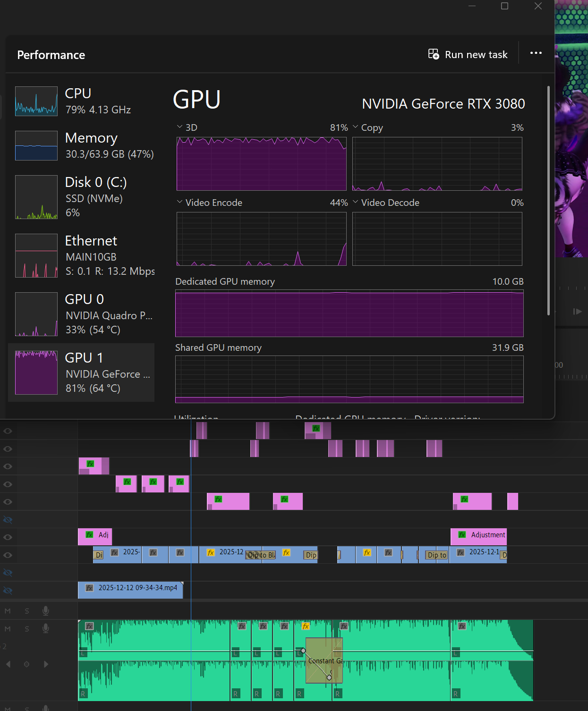Show hidden track holding 09-34-34.mp4 clip
588x711 pixels.
(8, 591)
